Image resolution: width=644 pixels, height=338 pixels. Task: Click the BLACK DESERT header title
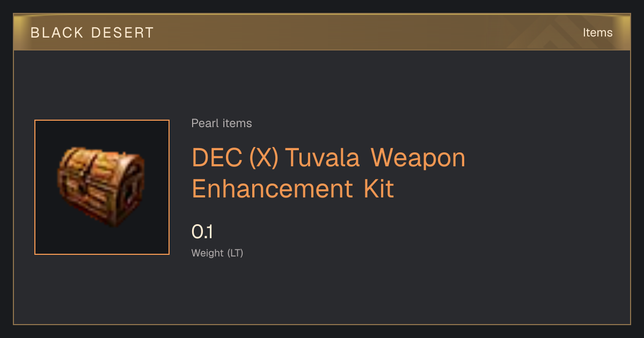coord(92,33)
